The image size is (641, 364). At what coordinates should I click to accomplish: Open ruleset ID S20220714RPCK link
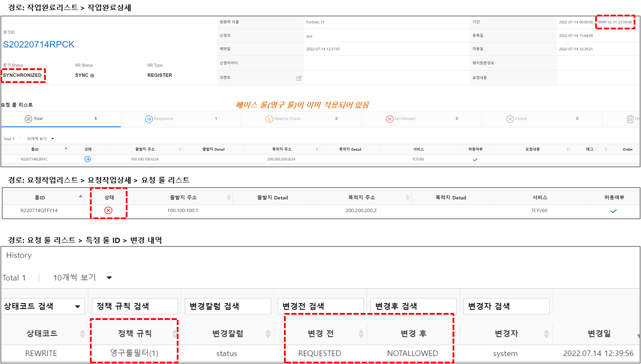coord(39,45)
